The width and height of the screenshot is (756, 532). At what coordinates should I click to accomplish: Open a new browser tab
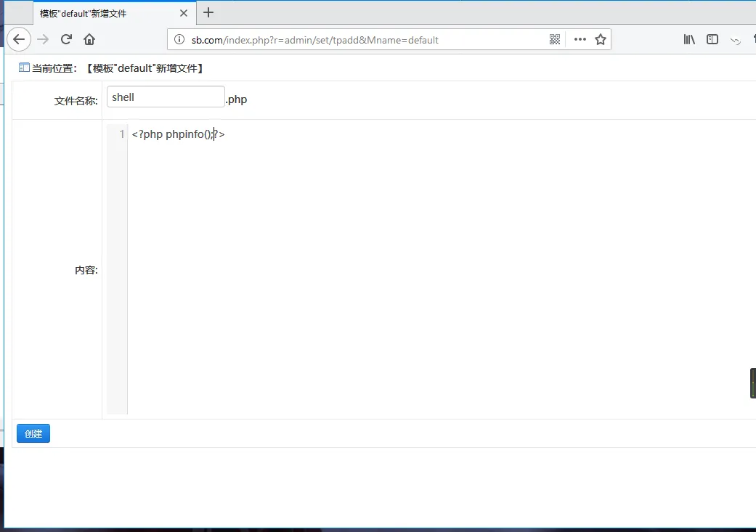[x=208, y=12]
